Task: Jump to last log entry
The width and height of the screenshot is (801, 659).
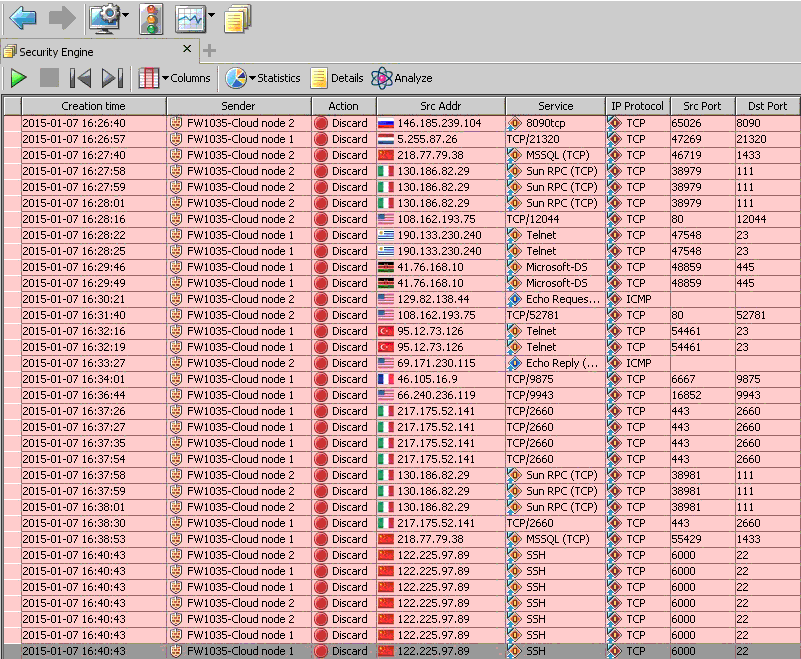Action: click(112, 78)
